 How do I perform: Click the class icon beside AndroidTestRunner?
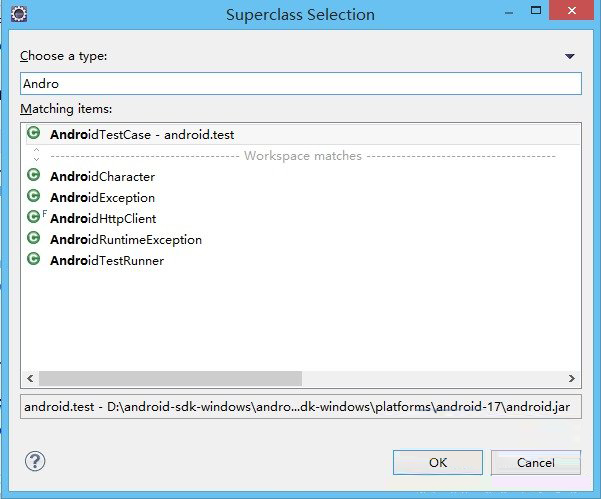coord(33,259)
